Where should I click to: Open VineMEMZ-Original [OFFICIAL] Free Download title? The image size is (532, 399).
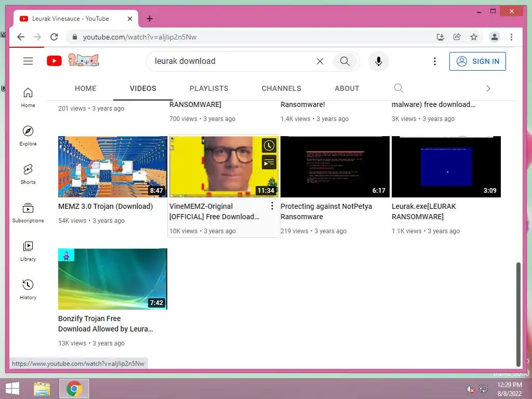coord(214,211)
